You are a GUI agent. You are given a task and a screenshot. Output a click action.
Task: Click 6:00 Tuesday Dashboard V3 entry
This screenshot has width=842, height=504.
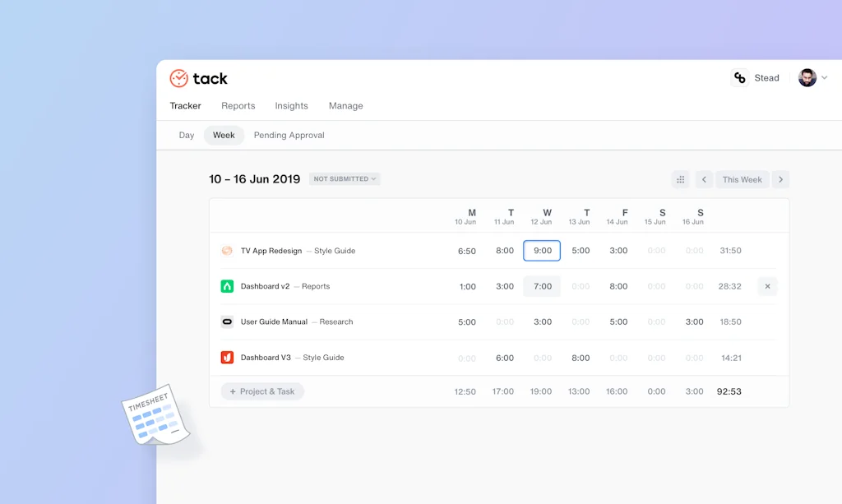pos(505,358)
